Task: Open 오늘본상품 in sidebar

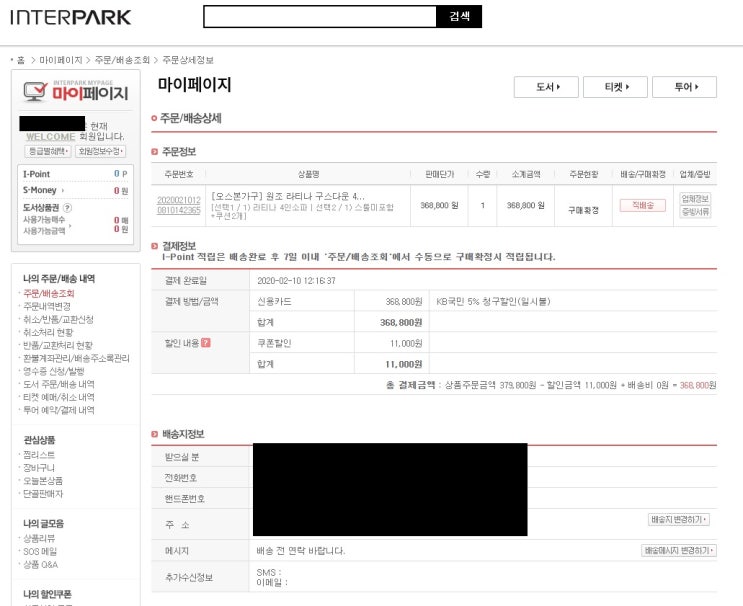Action: (43, 480)
